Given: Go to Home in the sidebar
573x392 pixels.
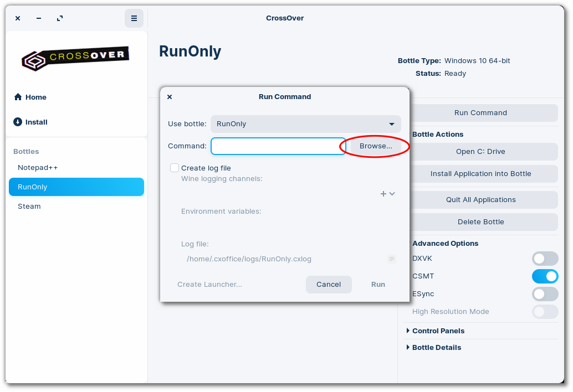Looking at the screenshot, I should pyautogui.click(x=36, y=97).
